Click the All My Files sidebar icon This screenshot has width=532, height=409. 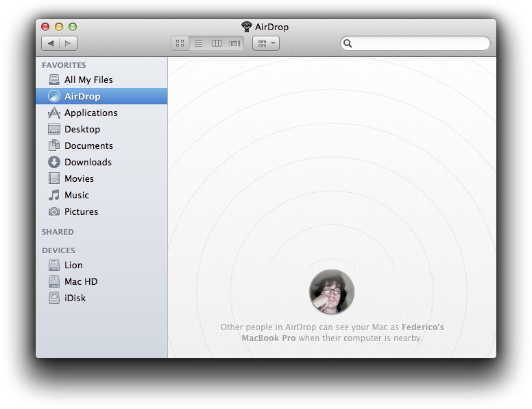(54, 80)
